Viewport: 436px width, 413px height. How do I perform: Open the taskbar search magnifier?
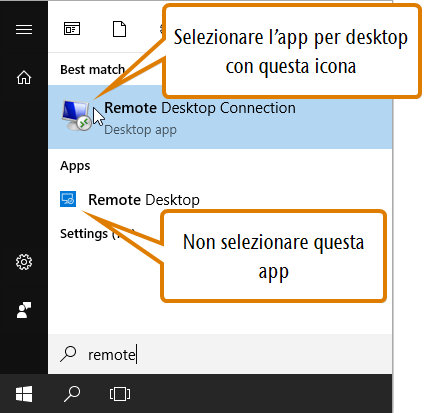[x=72, y=394]
